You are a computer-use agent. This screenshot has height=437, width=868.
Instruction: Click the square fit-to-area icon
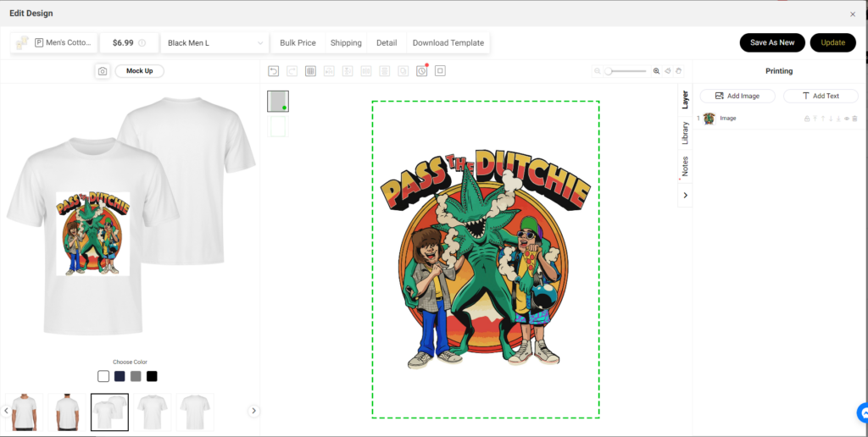click(440, 71)
